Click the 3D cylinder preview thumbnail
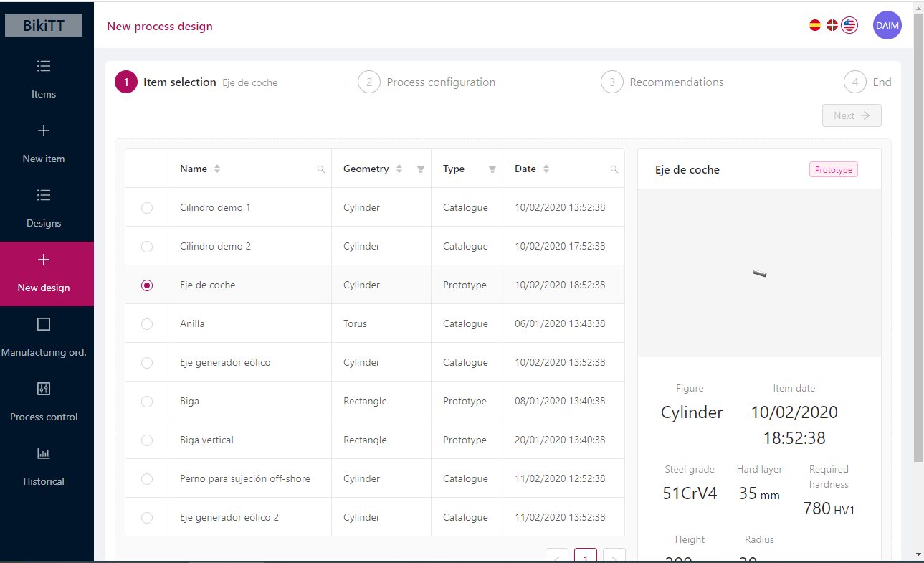This screenshot has width=924, height=563. [x=760, y=273]
